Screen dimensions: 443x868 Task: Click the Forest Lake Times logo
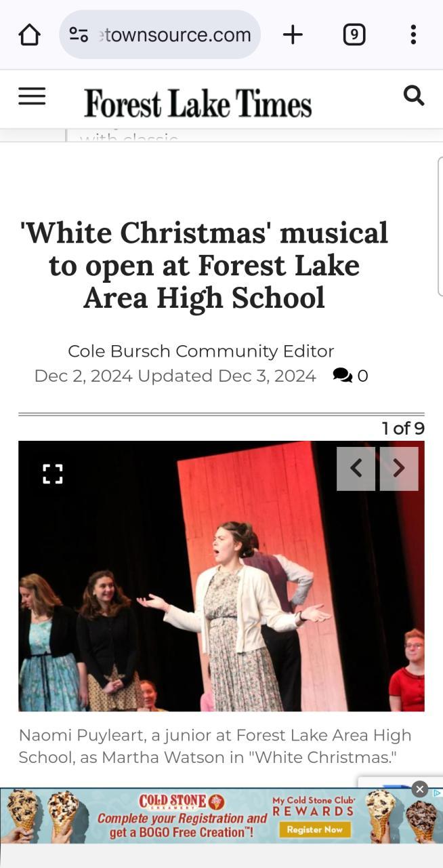click(x=198, y=103)
